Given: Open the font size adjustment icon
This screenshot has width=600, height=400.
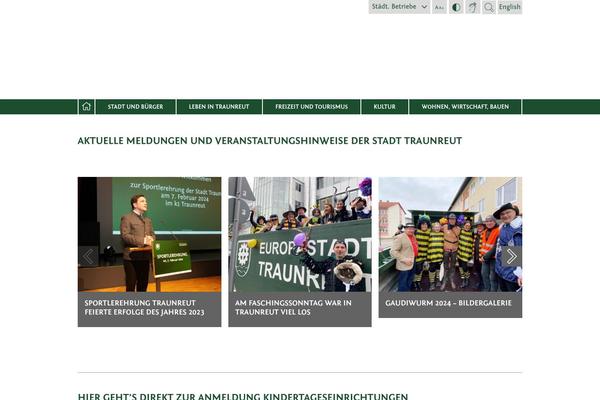Looking at the screenshot, I should [x=439, y=7].
